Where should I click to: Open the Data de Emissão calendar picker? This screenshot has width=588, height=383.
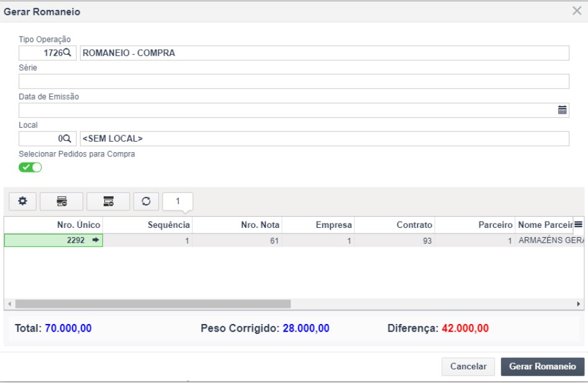(562, 110)
